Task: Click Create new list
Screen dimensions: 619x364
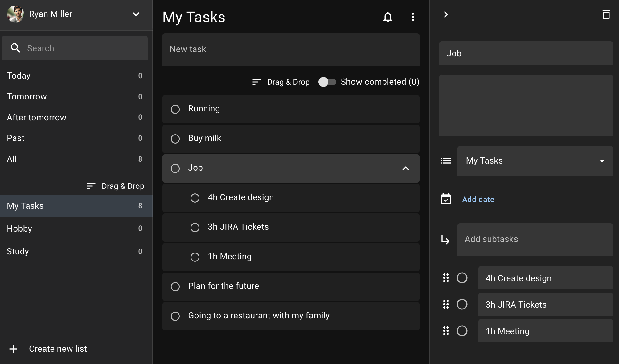Action: (x=57, y=349)
